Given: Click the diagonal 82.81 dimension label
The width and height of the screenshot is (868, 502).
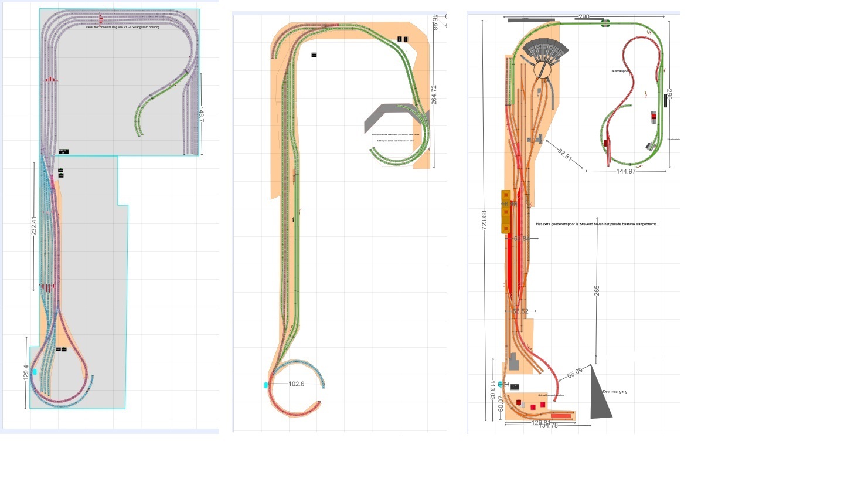Looking at the screenshot, I should tap(564, 154).
